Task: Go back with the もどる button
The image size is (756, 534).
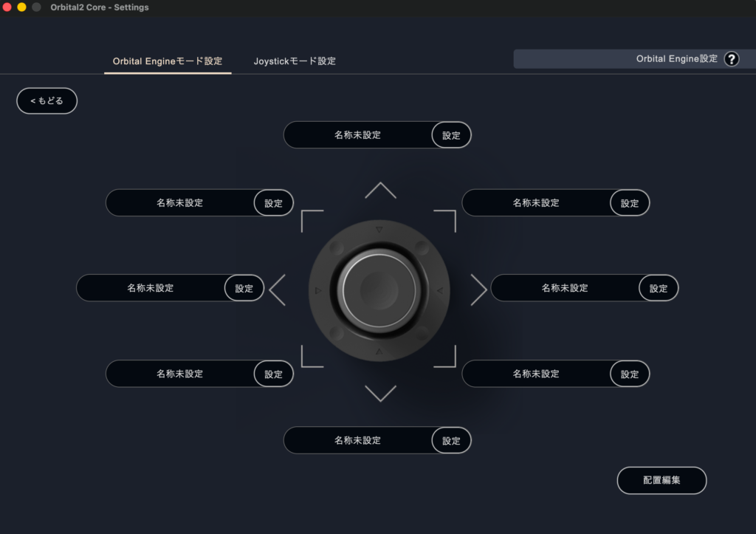Action: [x=47, y=101]
